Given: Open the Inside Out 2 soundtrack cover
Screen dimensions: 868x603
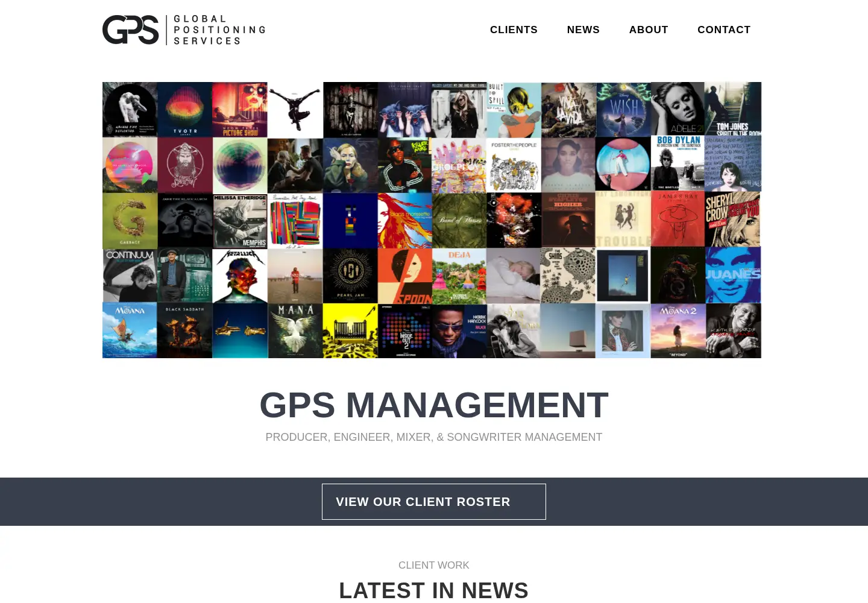Looking at the screenshot, I should pyautogui.click(x=404, y=330).
